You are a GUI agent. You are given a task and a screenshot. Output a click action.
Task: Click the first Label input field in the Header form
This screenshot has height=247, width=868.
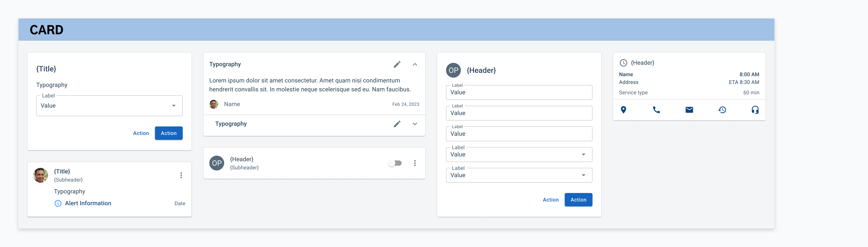tap(519, 92)
